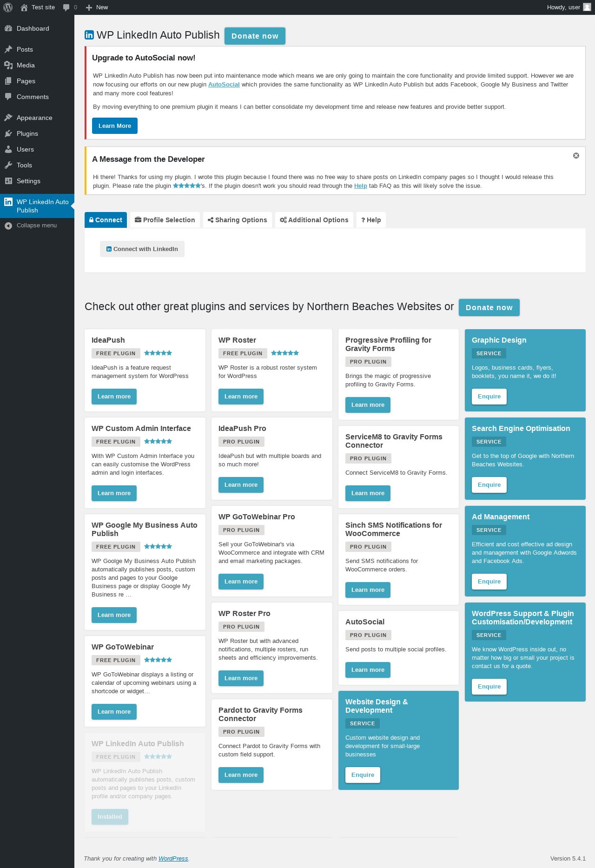Click the Collapse menu label
Image resolution: width=595 pixels, height=868 pixels.
(x=37, y=225)
